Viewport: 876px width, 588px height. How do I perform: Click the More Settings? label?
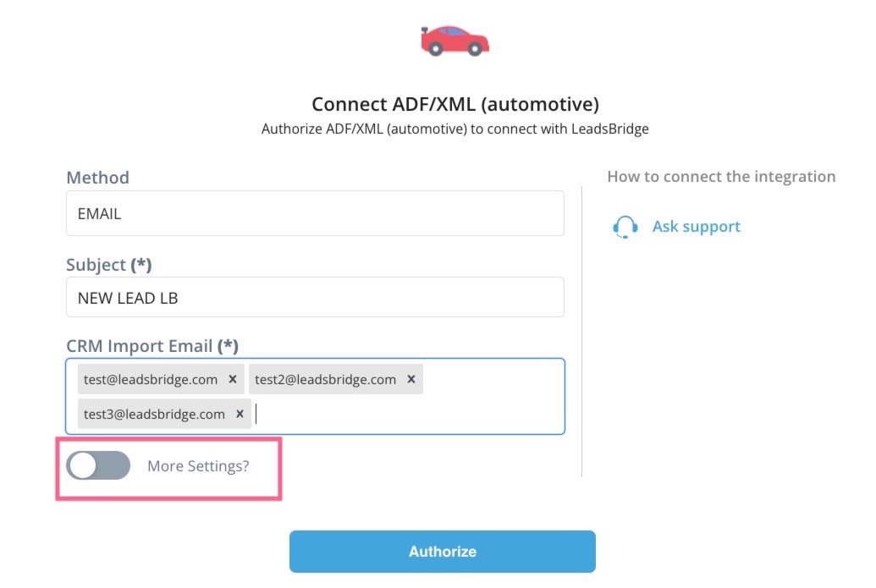click(198, 465)
